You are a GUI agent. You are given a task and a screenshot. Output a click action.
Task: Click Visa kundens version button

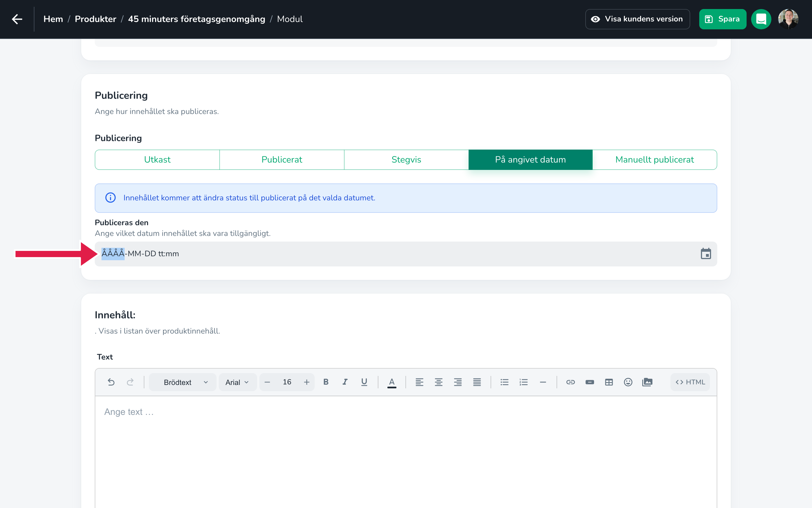637,19
